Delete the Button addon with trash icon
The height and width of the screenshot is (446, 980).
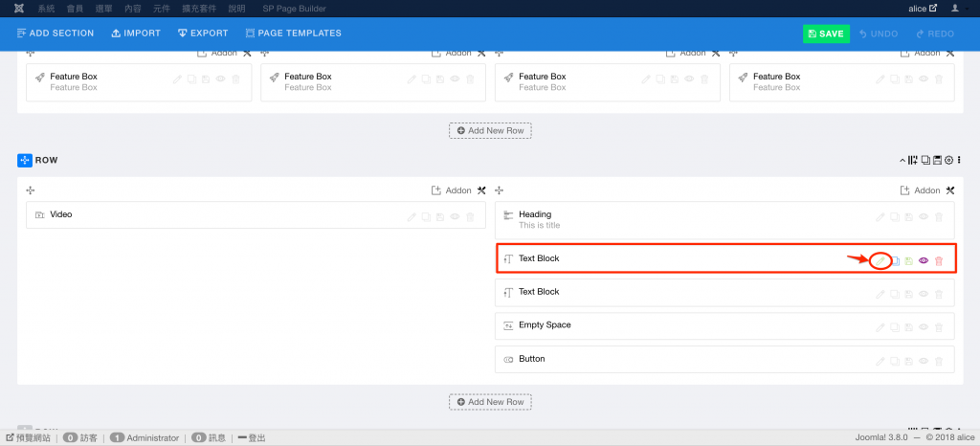pos(939,361)
